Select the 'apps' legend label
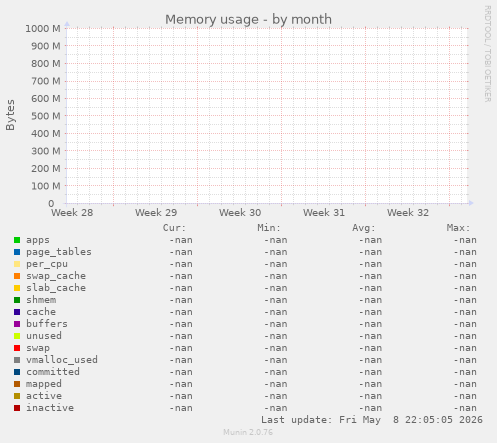 coord(38,240)
